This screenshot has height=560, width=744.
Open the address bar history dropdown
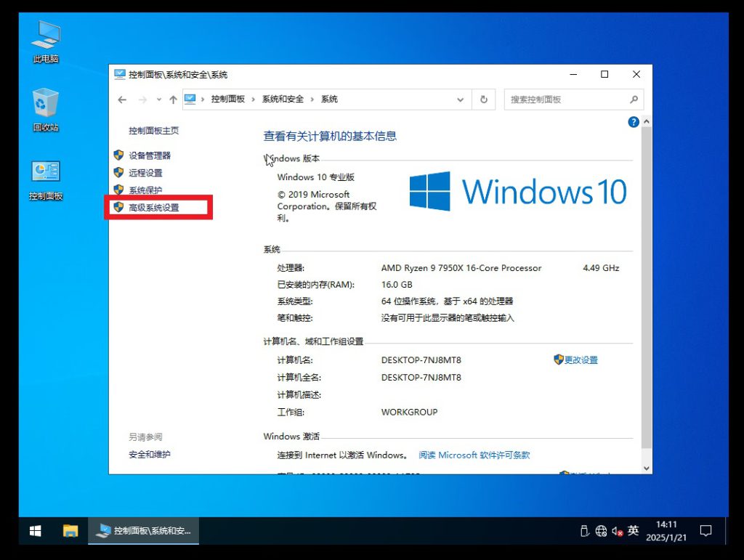pos(460,100)
